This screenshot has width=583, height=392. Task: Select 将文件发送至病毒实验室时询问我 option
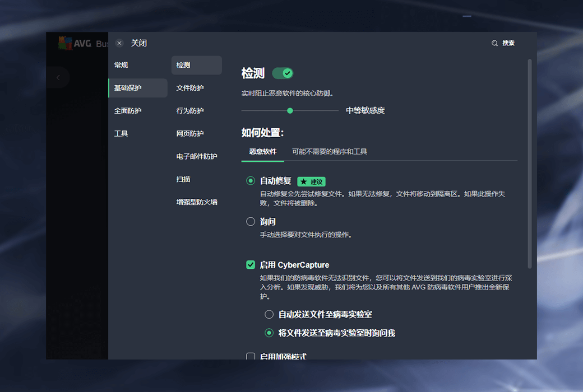[x=269, y=333]
